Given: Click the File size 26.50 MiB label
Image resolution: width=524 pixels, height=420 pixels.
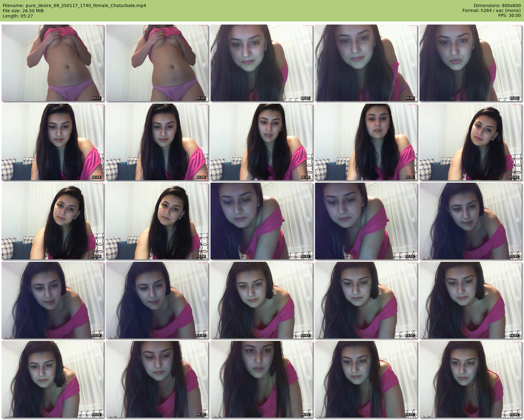Looking at the screenshot, I should 23,11.
